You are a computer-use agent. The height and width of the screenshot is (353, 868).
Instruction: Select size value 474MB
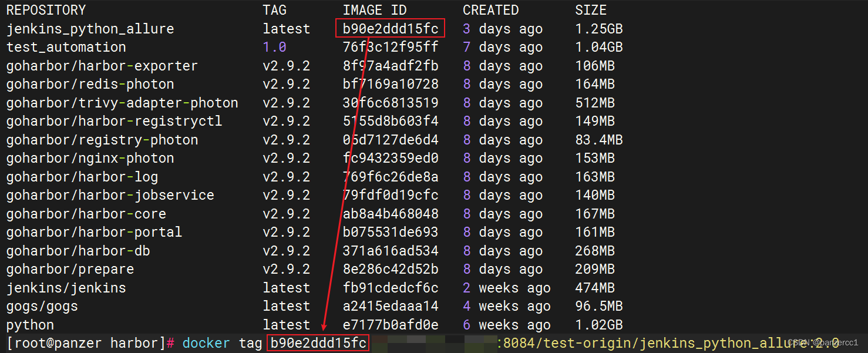pyautogui.click(x=595, y=288)
